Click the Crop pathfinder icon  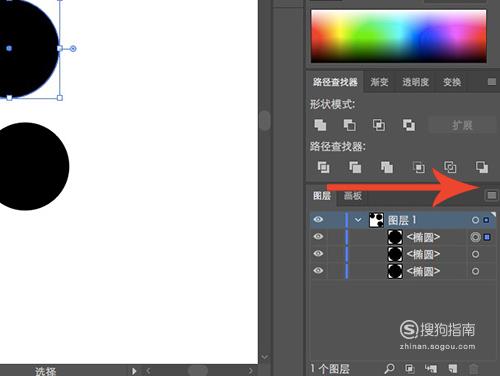[x=419, y=167]
